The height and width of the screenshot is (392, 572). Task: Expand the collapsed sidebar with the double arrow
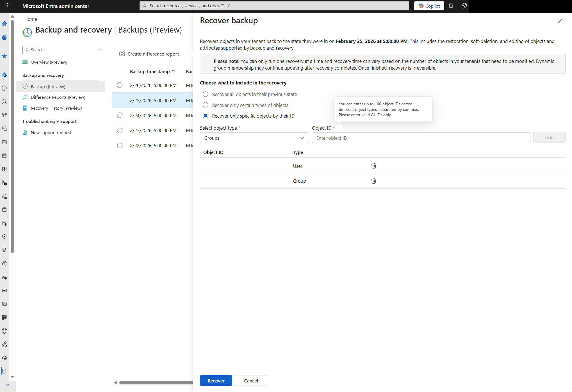pyautogui.click(x=8, y=385)
